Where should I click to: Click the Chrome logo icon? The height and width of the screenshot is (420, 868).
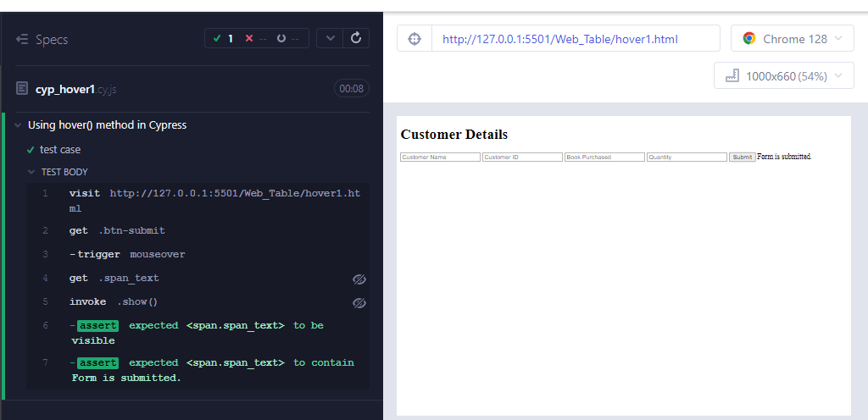(749, 39)
